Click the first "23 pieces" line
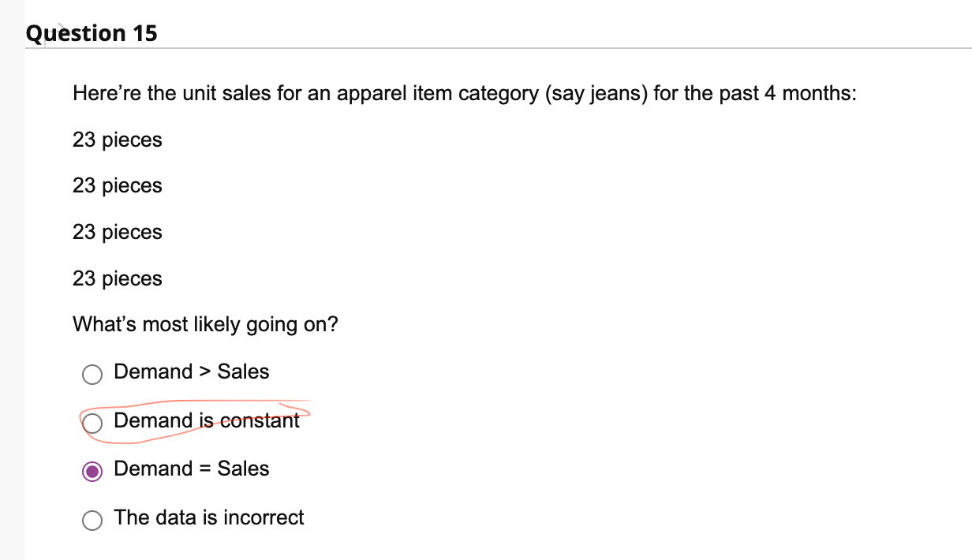This screenshot has height=560, width=972. 118,140
